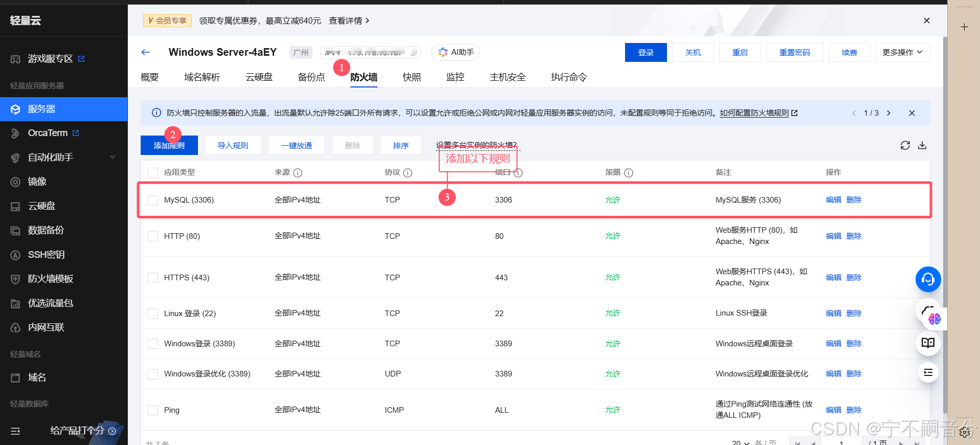Viewport: 980px width, 445px height.
Task: Check the Ping rule checkbox
Action: pos(153,410)
